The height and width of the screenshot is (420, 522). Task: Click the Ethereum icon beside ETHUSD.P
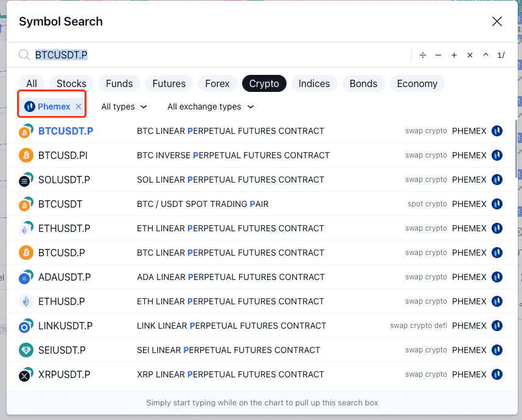coord(26,301)
